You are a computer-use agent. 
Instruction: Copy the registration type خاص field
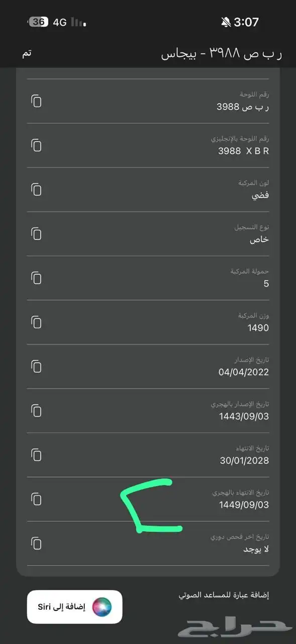[36, 234]
